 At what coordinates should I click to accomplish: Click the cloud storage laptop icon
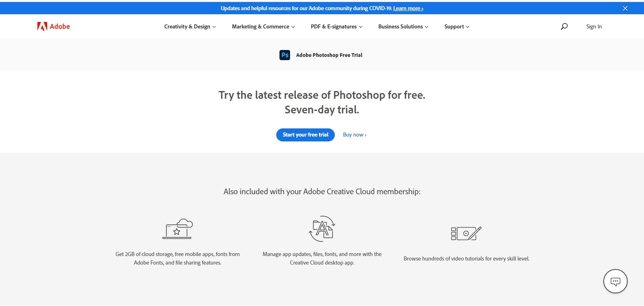point(177,229)
